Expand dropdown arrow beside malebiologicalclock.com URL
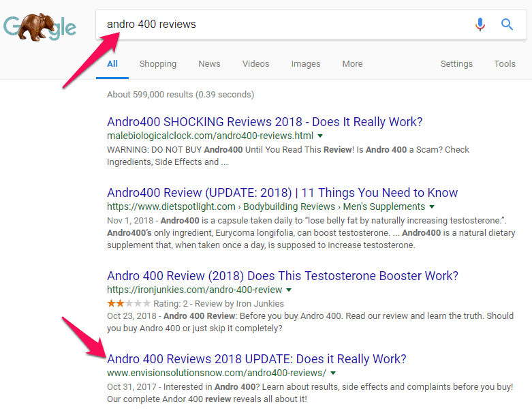The image size is (532, 415). pyautogui.click(x=320, y=136)
